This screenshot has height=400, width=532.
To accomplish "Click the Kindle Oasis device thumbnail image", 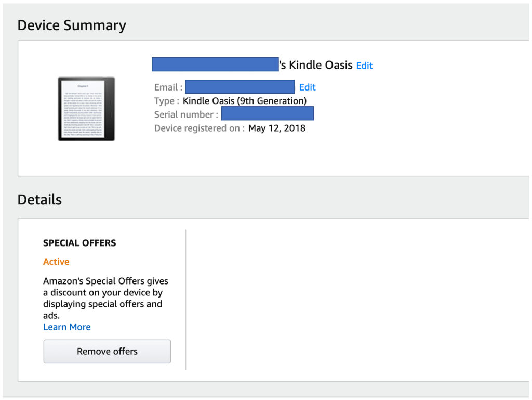I will click(86, 109).
